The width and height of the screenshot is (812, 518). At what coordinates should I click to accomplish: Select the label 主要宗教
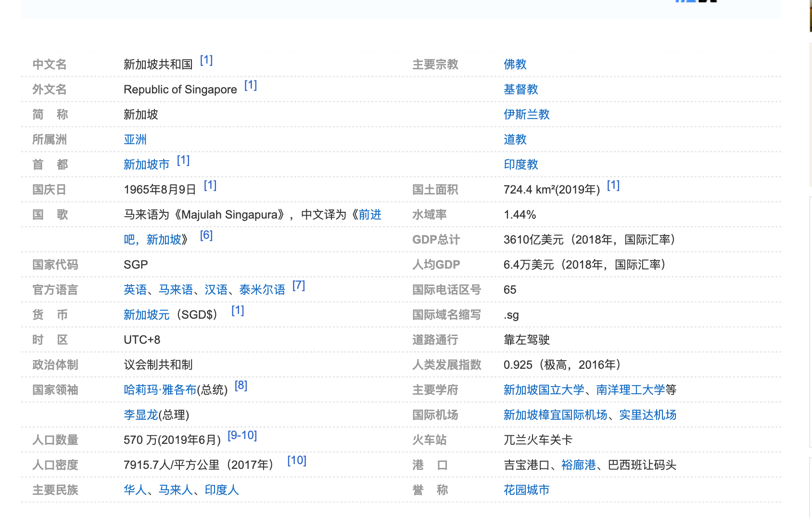435,65
